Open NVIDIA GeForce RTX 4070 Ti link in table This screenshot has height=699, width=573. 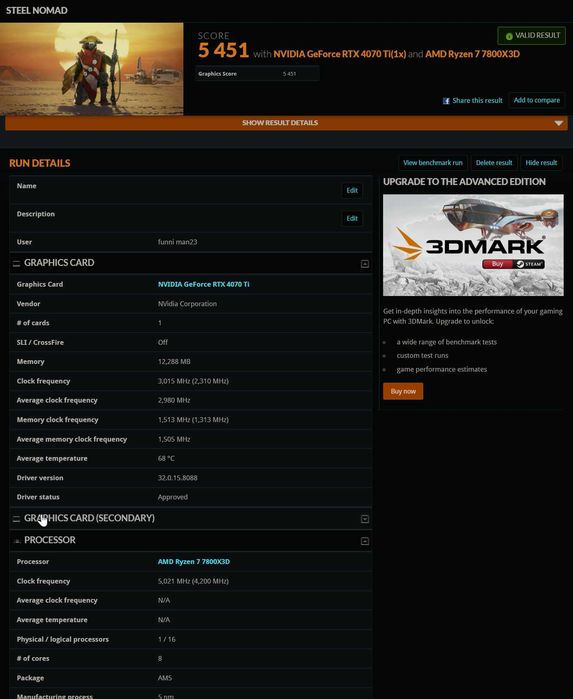tap(203, 284)
